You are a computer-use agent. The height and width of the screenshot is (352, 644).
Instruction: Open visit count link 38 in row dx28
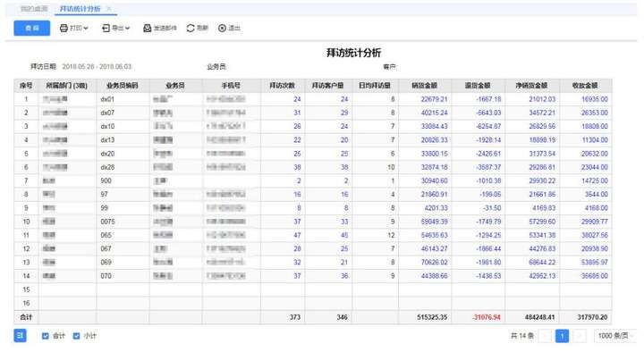point(297,167)
